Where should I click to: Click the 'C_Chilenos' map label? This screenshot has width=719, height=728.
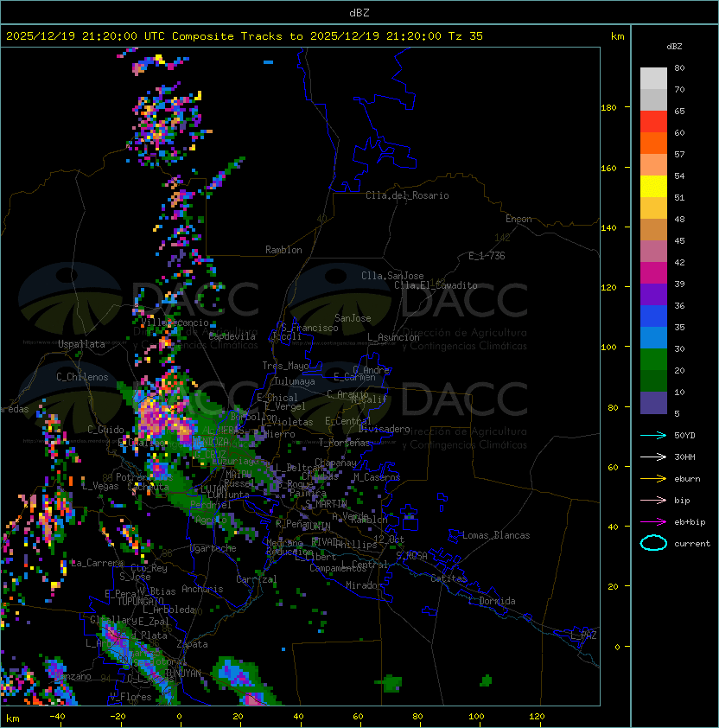point(82,377)
